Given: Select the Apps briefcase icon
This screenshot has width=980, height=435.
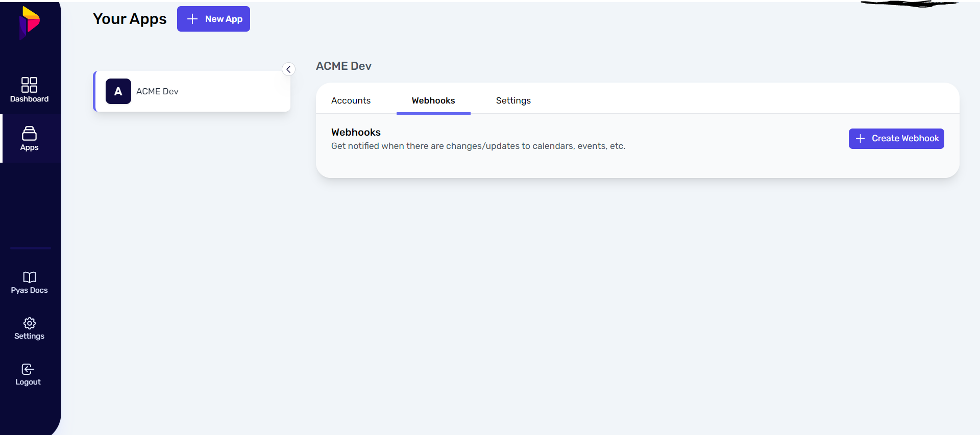Looking at the screenshot, I should point(29,133).
